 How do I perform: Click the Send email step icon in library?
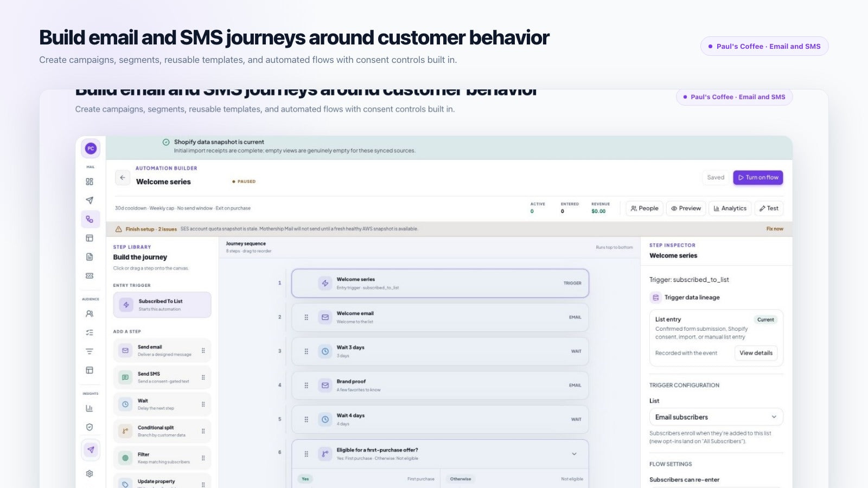[125, 350]
